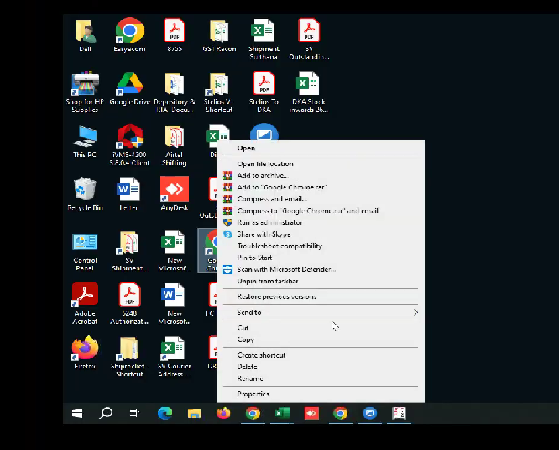560x450 pixels.
Task: Open Task View on the taskbar
Action: pyautogui.click(x=134, y=414)
